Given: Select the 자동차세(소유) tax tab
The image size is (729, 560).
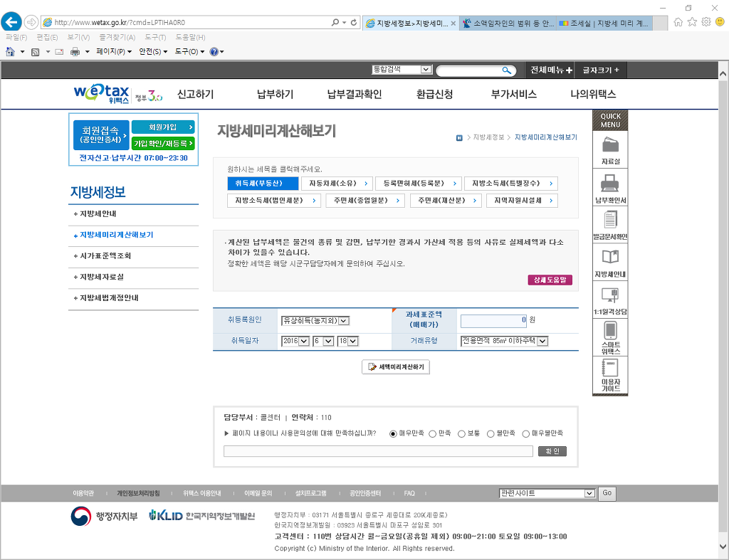Looking at the screenshot, I should point(337,183).
